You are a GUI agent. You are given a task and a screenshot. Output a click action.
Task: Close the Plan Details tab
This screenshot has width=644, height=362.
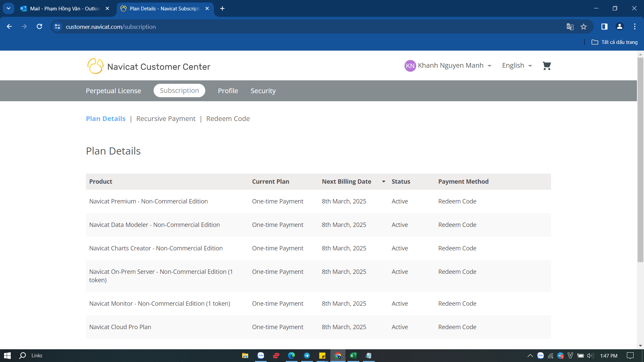[207, 8]
